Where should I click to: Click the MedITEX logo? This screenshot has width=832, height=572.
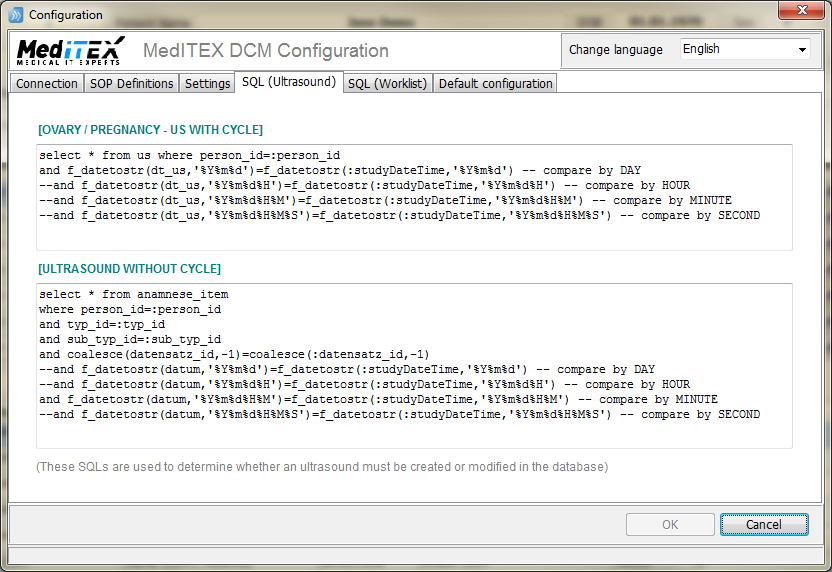pos(71,51)
